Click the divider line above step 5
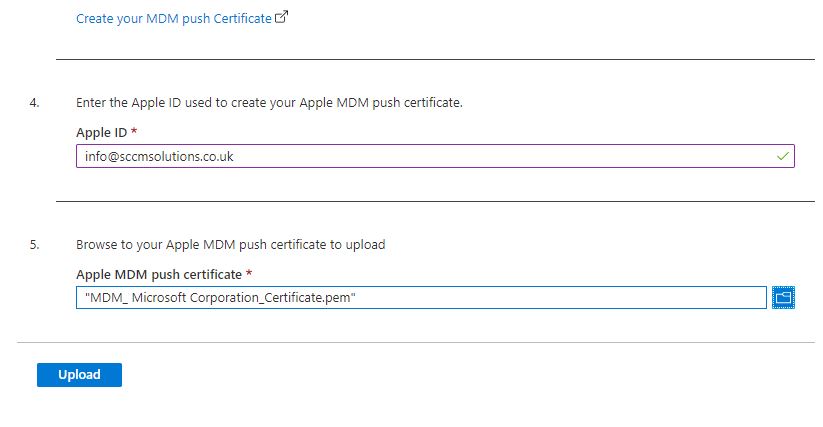 tap(435, 201)
